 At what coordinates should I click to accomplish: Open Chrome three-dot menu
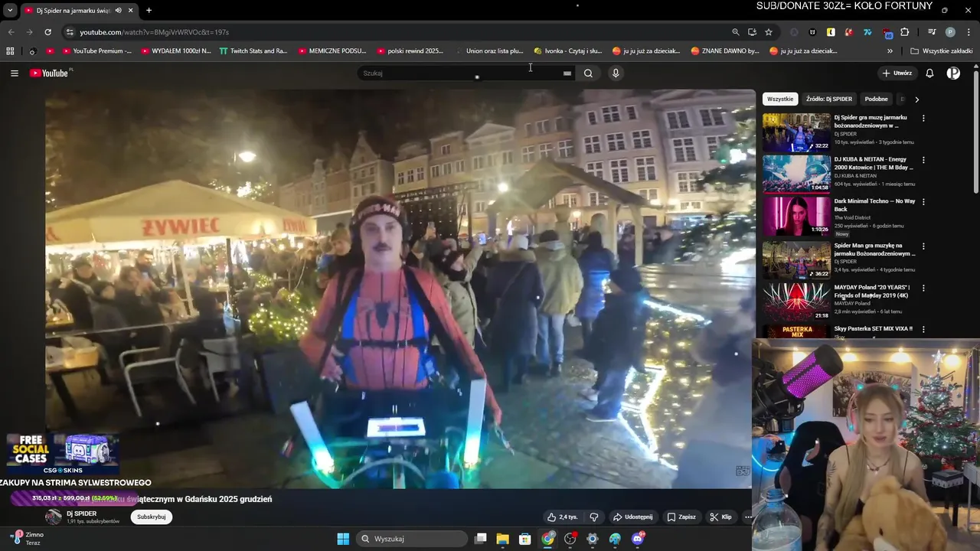967,32
